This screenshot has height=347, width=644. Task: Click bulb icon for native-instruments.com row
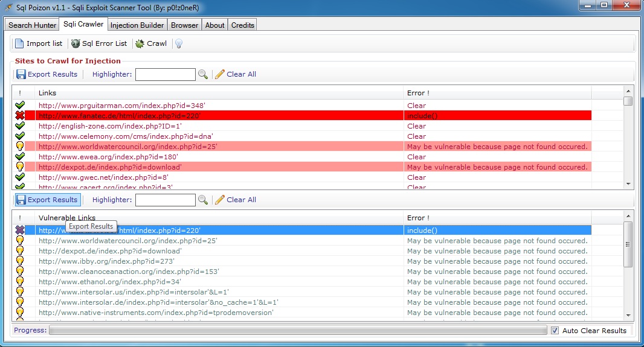point(20,312)
